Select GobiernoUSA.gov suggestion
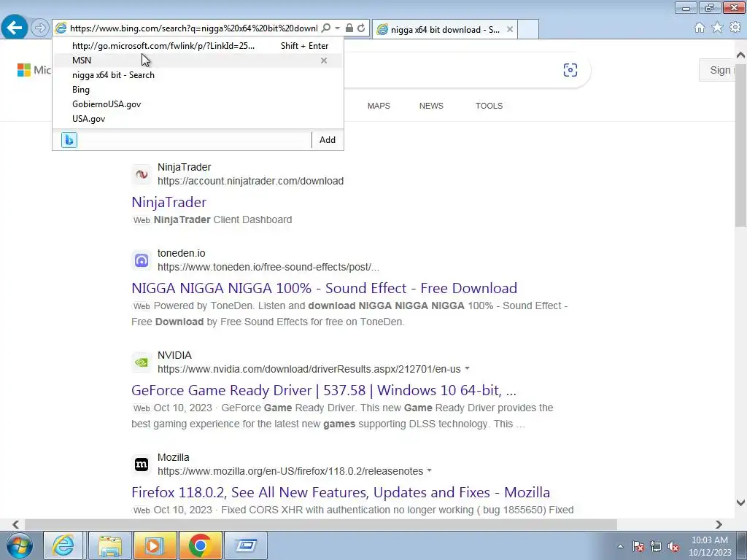This screenshot has width=747, height=560. tap(198, 104)
